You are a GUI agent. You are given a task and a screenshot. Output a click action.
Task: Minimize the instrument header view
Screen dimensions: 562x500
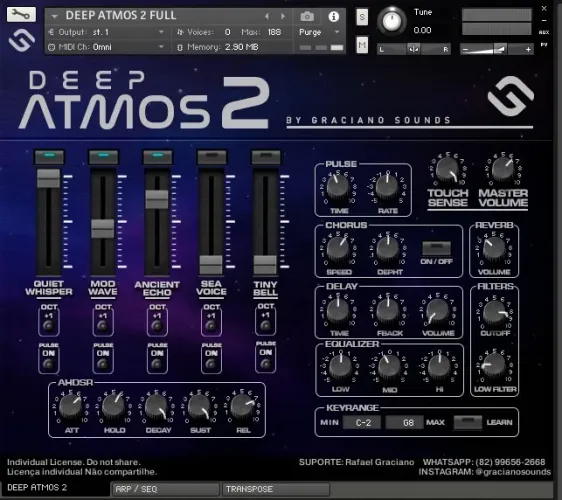[544, 20]
